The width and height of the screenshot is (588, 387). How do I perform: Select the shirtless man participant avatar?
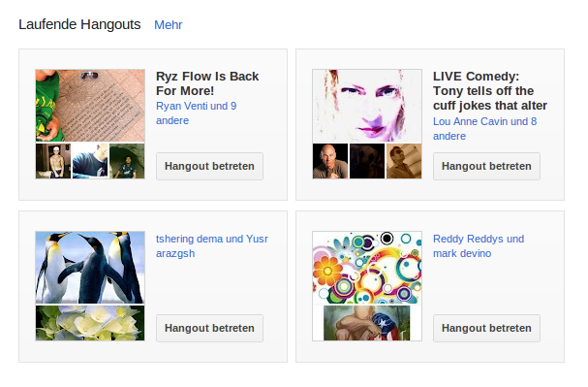[53, 161]
